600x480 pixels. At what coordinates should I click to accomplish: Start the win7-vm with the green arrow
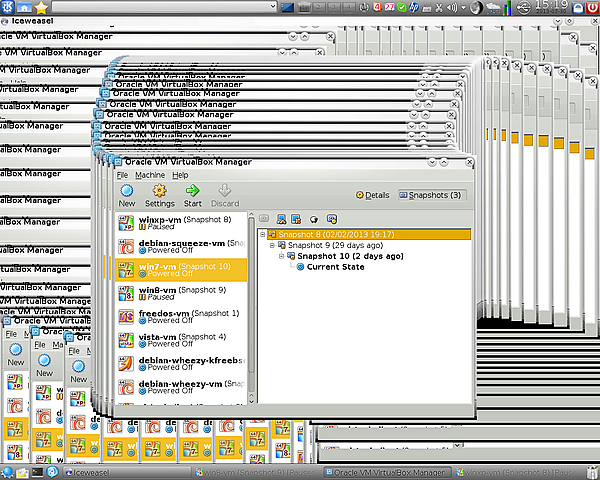(192, 193)
